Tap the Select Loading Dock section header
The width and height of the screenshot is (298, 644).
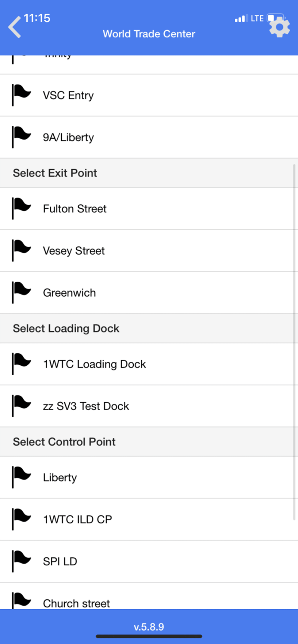click(x=66, y=328)
